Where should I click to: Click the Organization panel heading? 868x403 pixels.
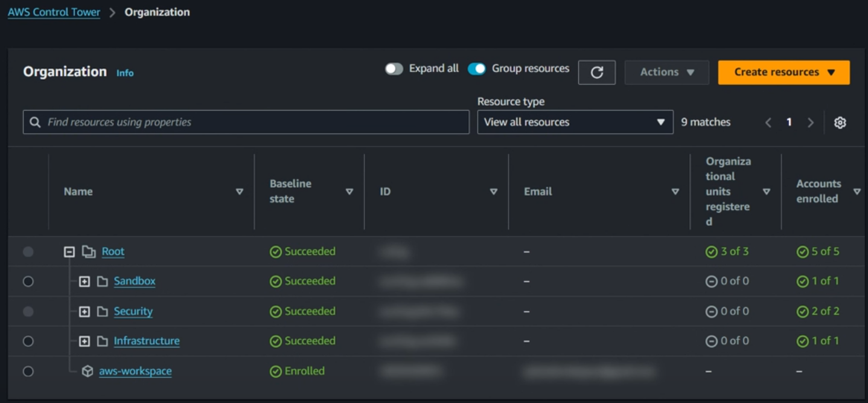65,72
